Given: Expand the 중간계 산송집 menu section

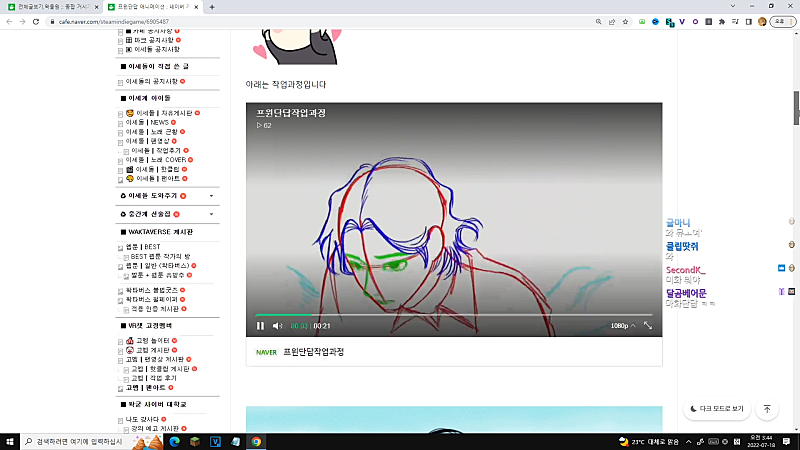Looking at the screenshot, I should coord(211,214).
